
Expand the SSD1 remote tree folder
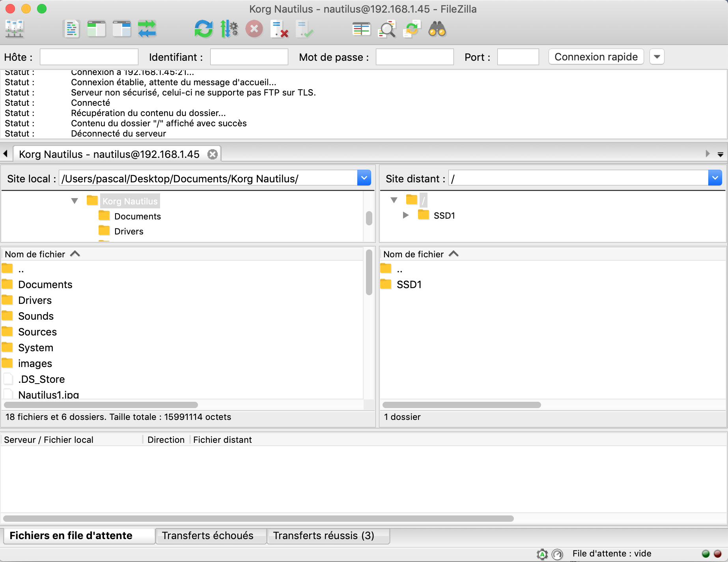405,215
